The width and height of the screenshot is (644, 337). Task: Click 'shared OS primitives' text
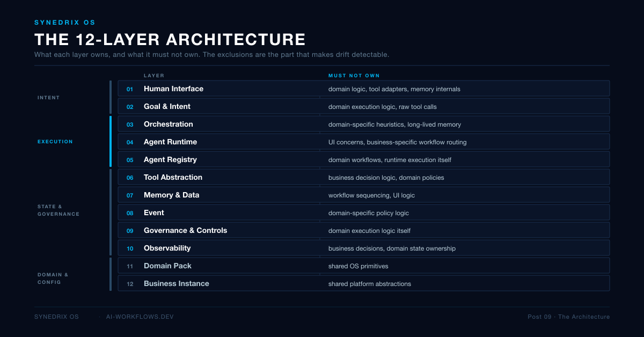point(358,266)
